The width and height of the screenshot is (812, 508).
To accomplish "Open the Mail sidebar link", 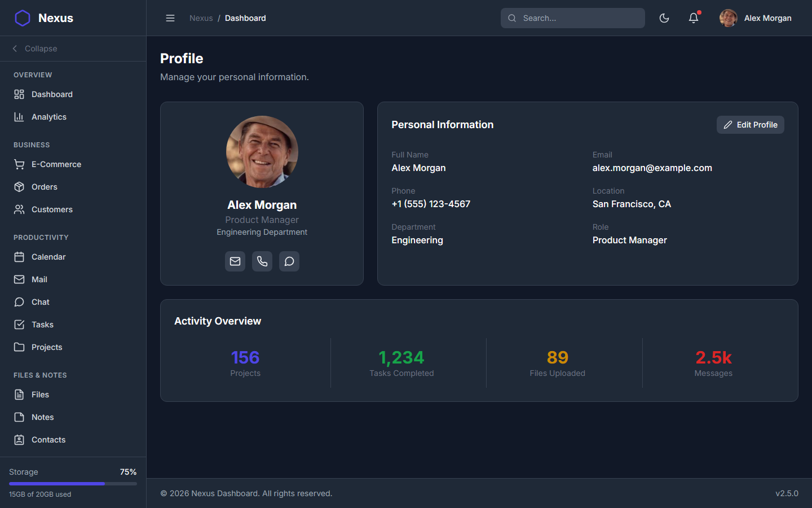I will (73, 279).
